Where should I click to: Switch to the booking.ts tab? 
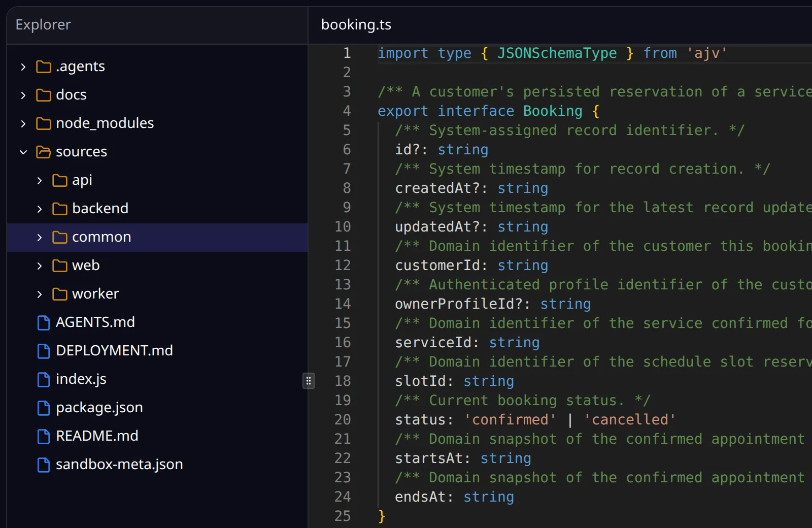[356, 25]
